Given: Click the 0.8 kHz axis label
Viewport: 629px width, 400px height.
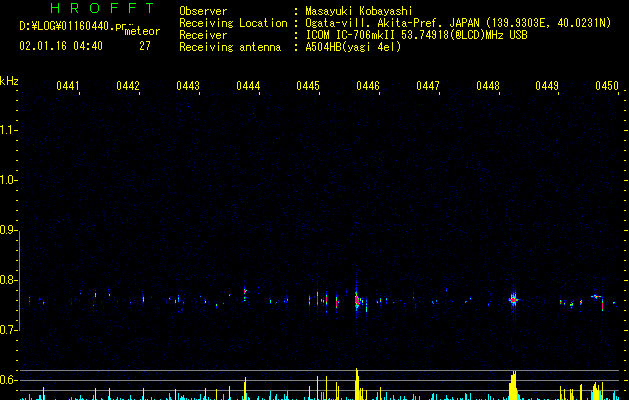Looking at the screenshot, I should pos(8,280).
